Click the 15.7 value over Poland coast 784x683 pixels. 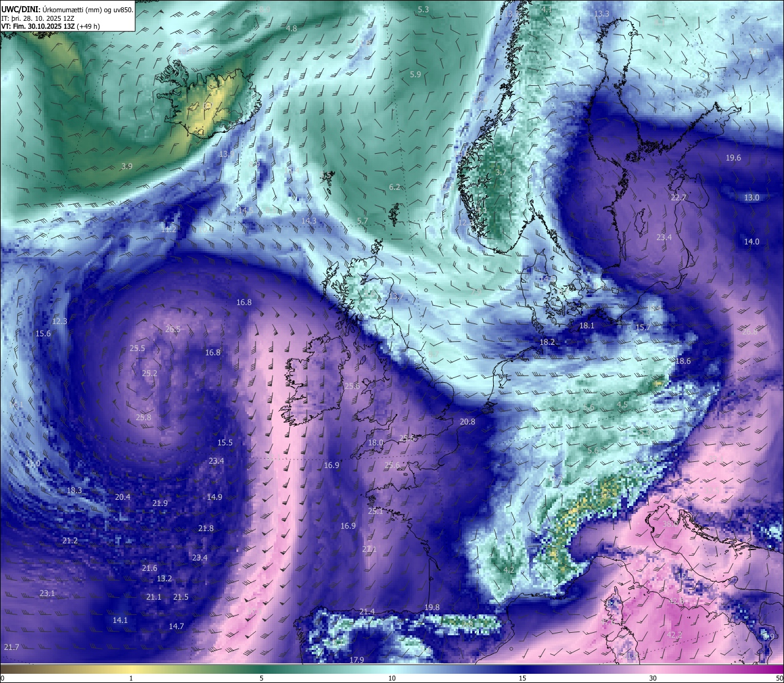pyautogui.click(x=643, y=328)
